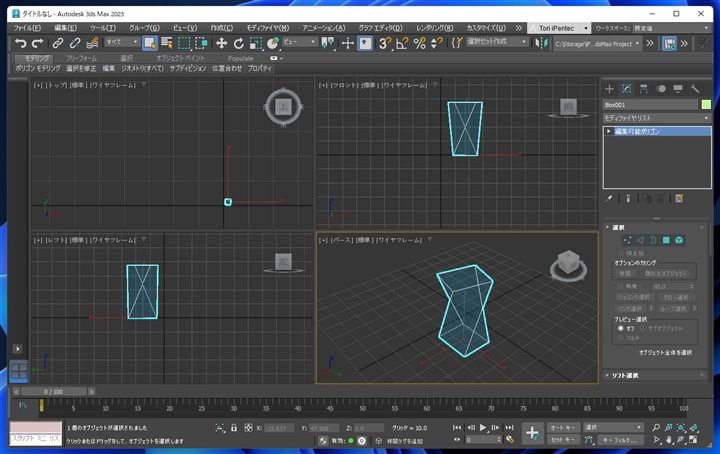Image resolution: width=720 pixels, height=454 pixels.
Task: Open the ファイル(F) menu
Action: point(27,28)
